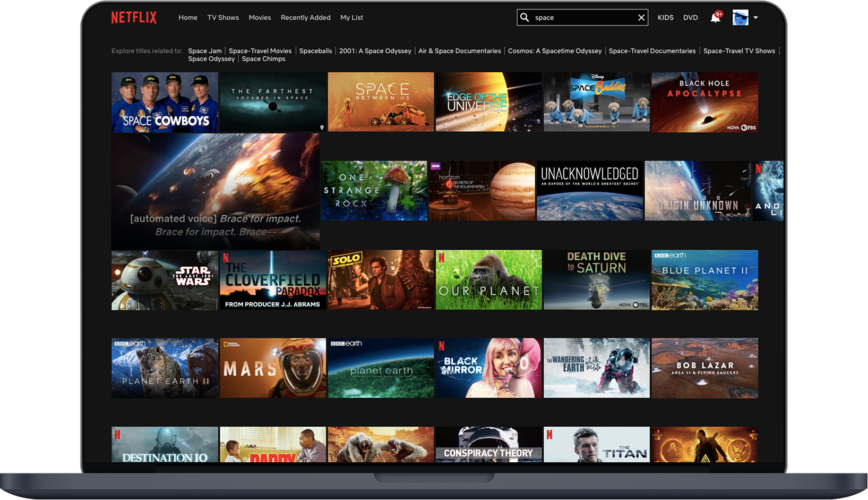
Task: Click the Space Chimps related link
Action: tap(263, 58)
